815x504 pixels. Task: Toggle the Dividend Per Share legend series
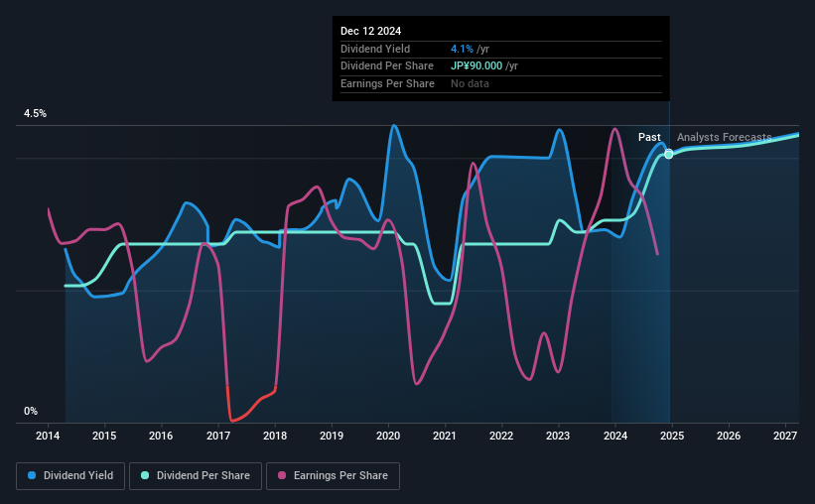coord(196,476)
